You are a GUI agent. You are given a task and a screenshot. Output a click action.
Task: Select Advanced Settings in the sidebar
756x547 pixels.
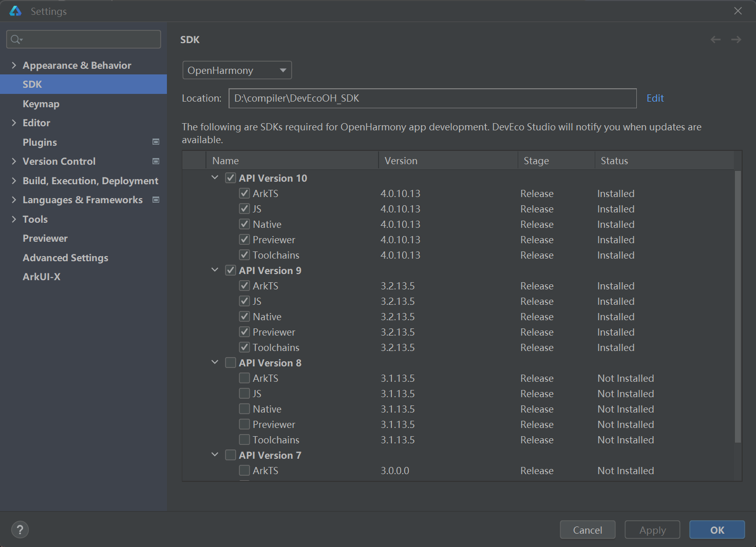[x=65, y=258]
